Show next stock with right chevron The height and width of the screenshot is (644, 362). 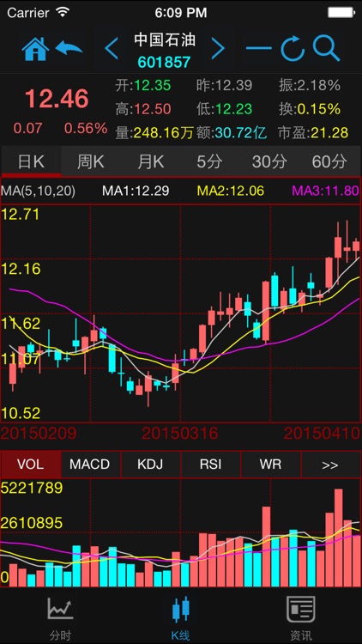pyautogui.click(x=218, y=48)
